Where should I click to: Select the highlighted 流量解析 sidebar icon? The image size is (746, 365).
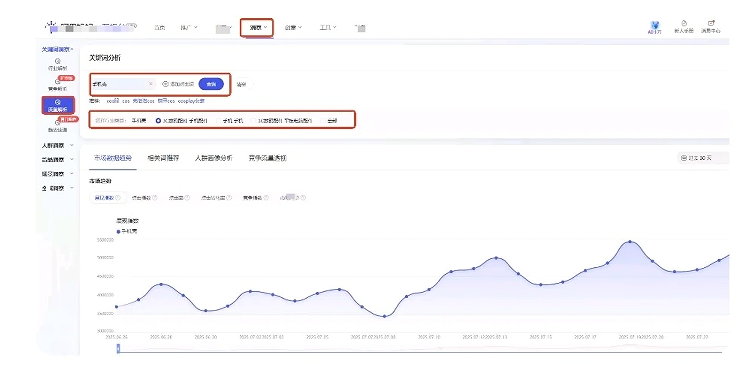(58, 102)
